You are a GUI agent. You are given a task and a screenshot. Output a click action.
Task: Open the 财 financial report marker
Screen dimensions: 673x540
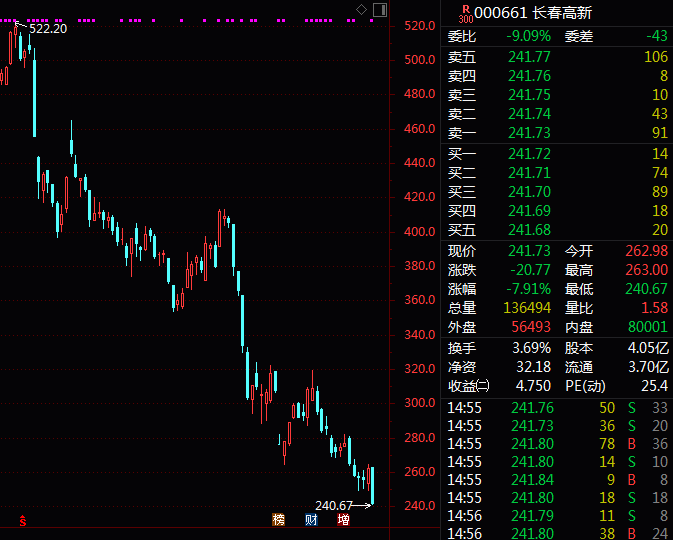tap(311, 520)
